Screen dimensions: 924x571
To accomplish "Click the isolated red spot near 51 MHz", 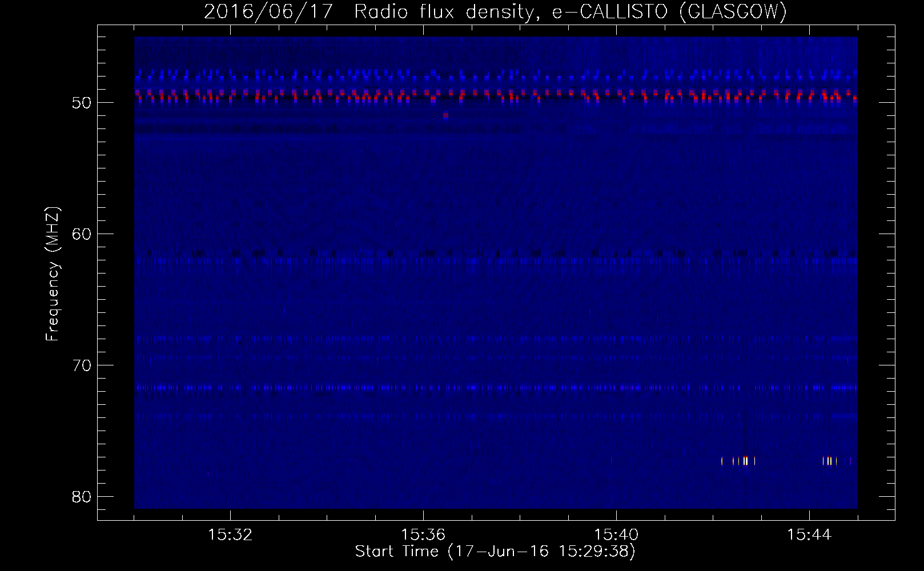I will coord(445,115).
